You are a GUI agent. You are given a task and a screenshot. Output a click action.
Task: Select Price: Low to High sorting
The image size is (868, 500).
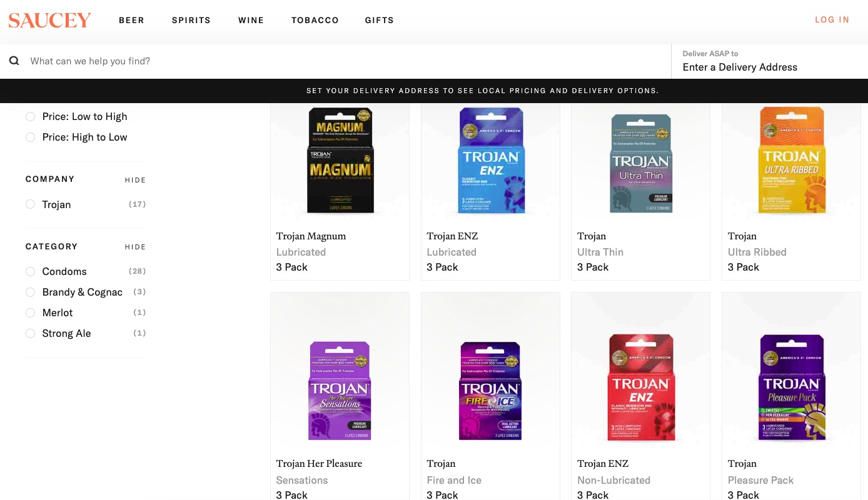point(76,116)
